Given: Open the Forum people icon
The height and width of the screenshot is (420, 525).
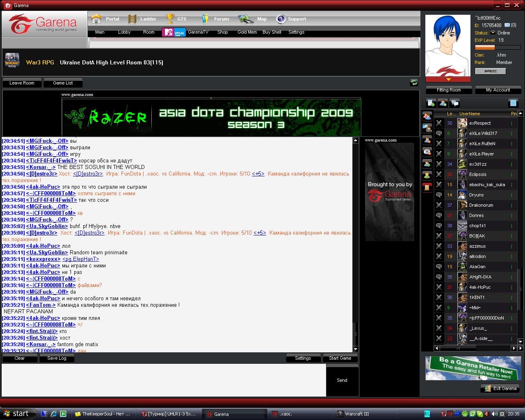Looking at the screenshot, I should (x=205, y=19).
